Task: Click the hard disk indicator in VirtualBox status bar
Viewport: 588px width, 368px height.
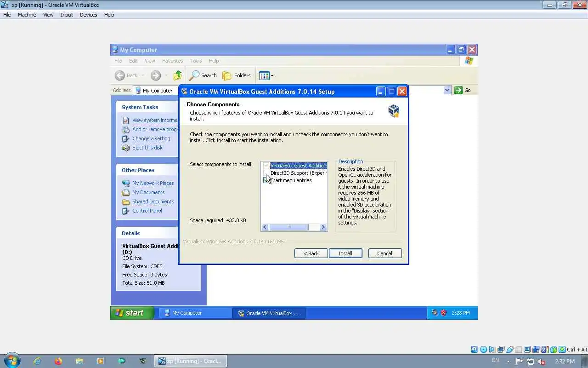Action: tap(475, 350)
